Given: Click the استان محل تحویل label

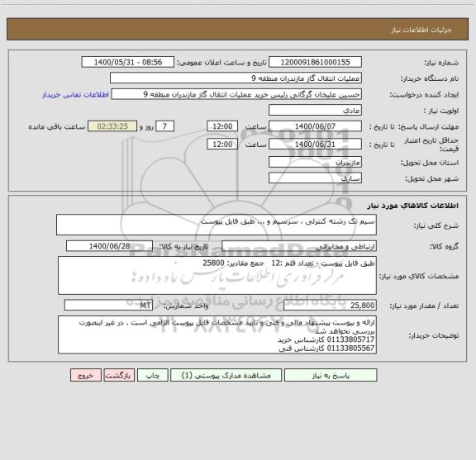Looking at the screenshot, I should coord(430,163).
